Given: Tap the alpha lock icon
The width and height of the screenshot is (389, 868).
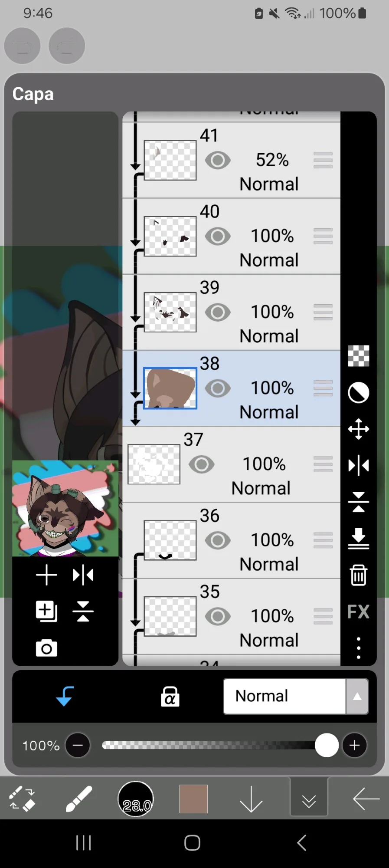Looking at the screenshot, I should pos(170,697).
